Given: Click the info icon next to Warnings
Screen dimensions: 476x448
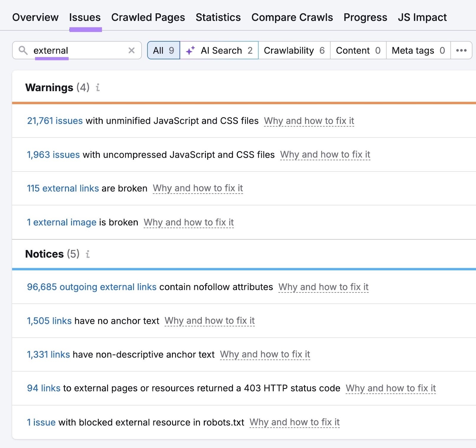Looking at the screenshot, I should (x=98, y=88).
